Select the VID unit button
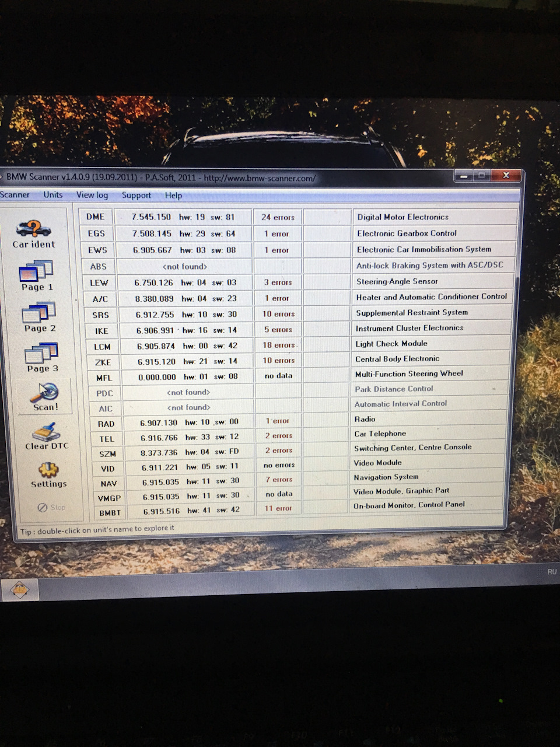The image size is (560, 747). [x=108, y=469]
